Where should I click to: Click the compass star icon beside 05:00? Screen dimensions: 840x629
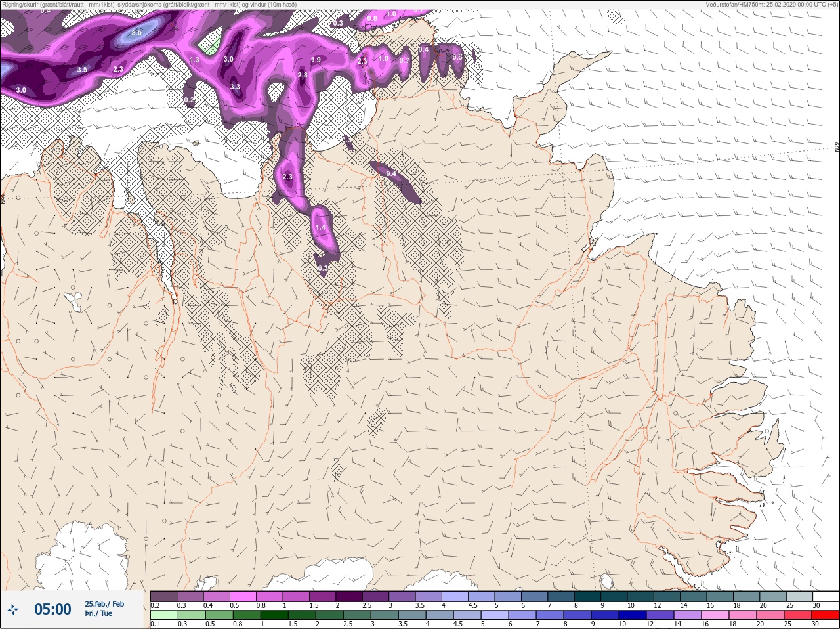point(12,610)
